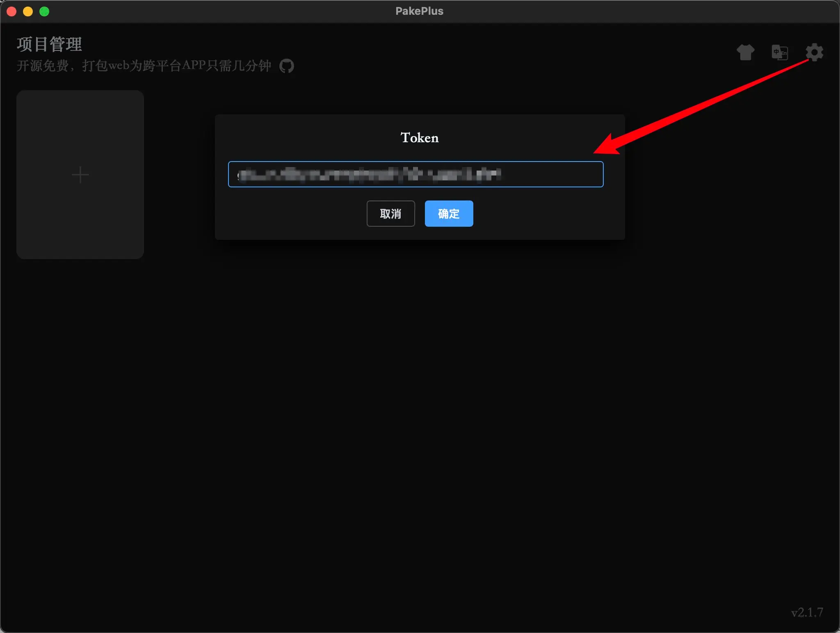Click the Token dialog heading

pos(419,138)
